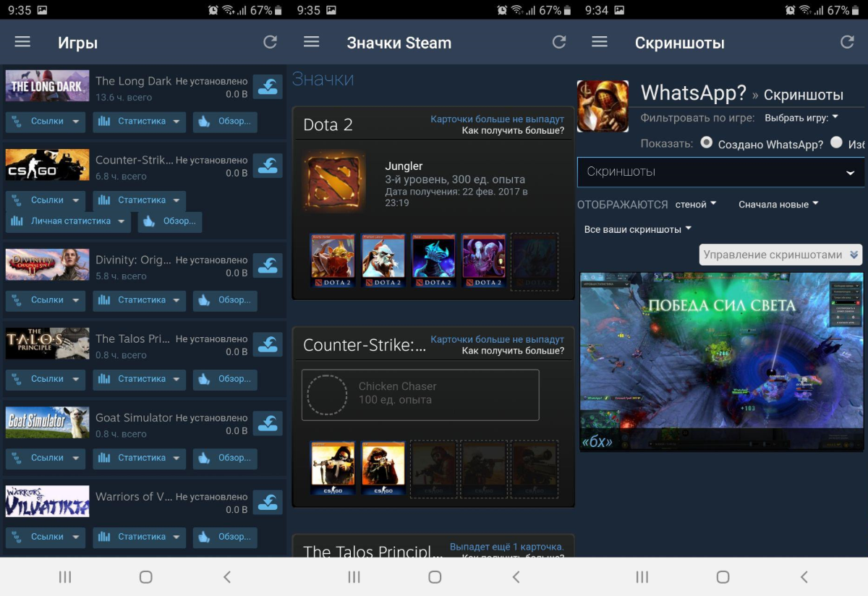
Task: Open The Talos Principle banner
Action: click(48, 344)
